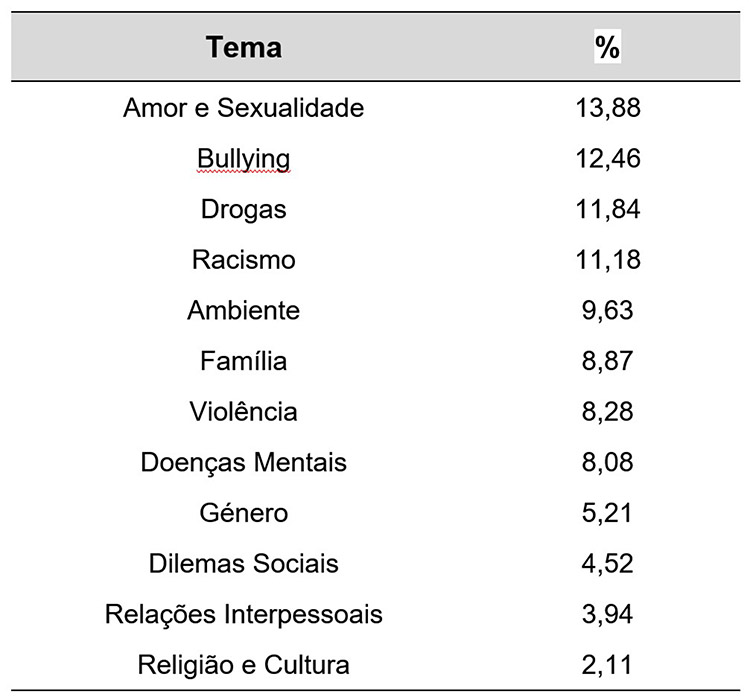
Task: Click the "Tema" column header
Action: (x=244, y=47)
